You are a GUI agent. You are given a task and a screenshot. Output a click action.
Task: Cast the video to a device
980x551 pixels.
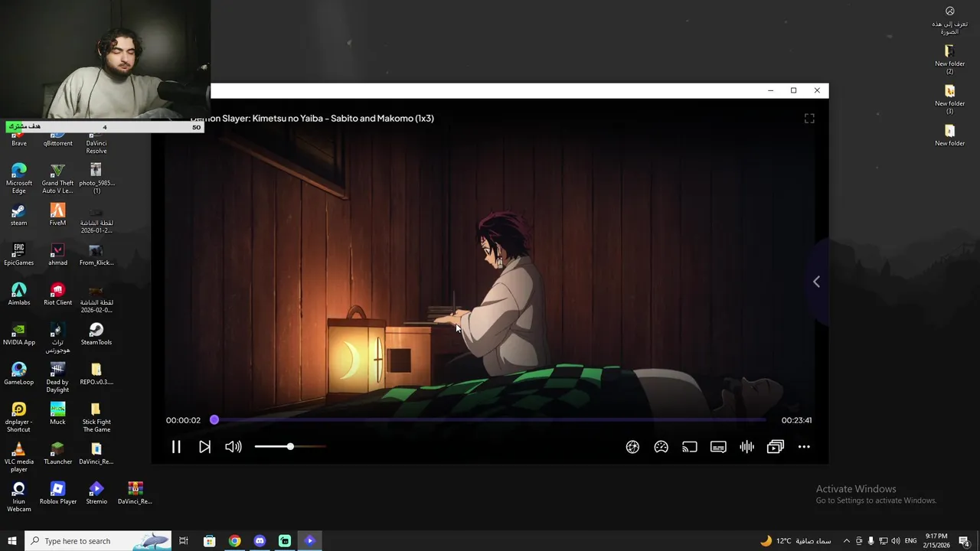690,447
